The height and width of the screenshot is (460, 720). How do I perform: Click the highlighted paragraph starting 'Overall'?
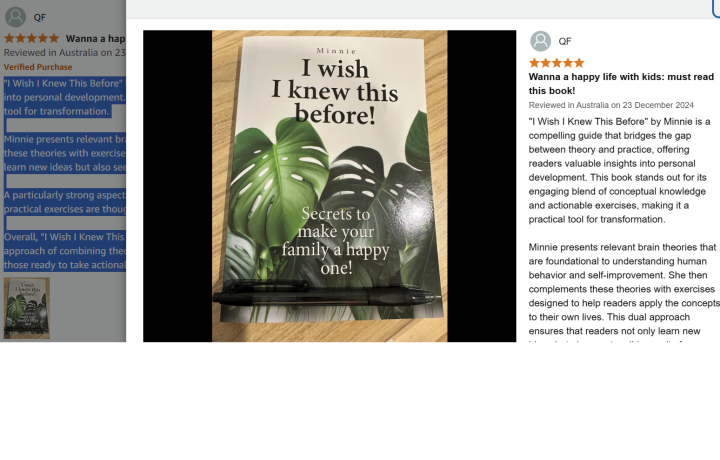(64, 251)
